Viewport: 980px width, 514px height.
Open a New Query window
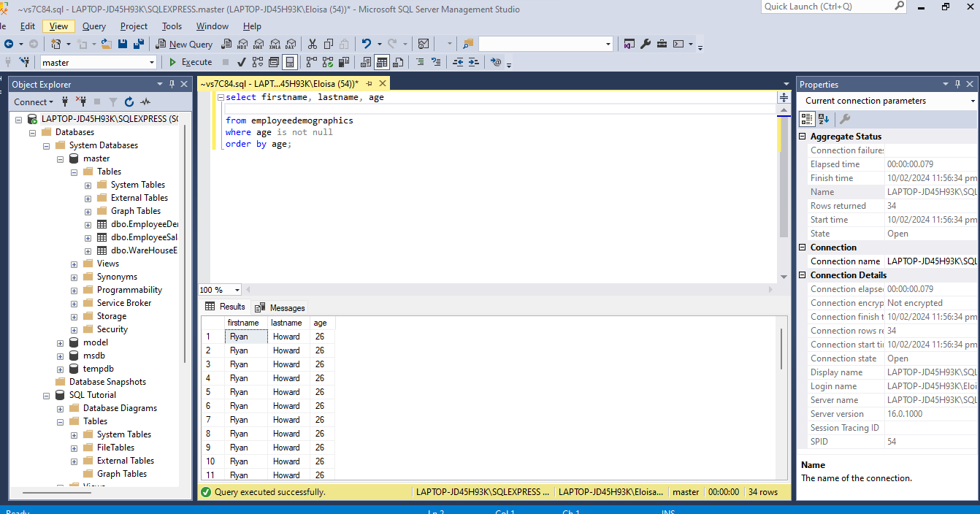pyautogui.click(x=183, y=44)
